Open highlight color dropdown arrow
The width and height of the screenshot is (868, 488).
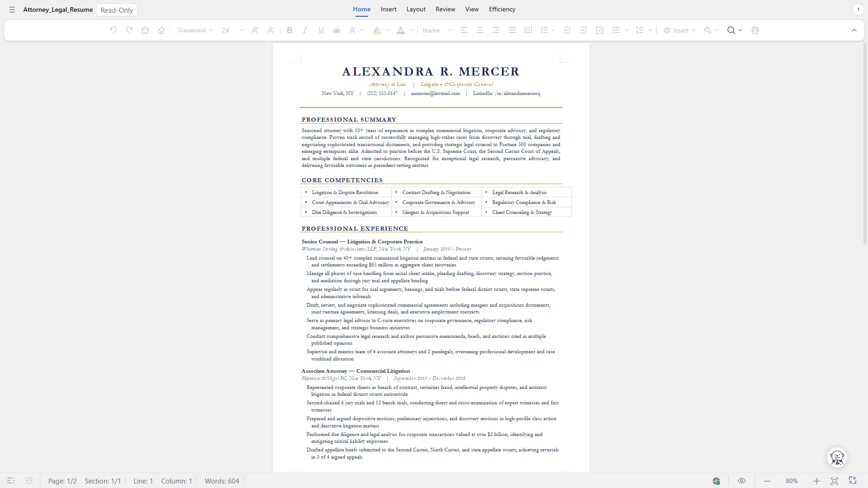[388, 30]
